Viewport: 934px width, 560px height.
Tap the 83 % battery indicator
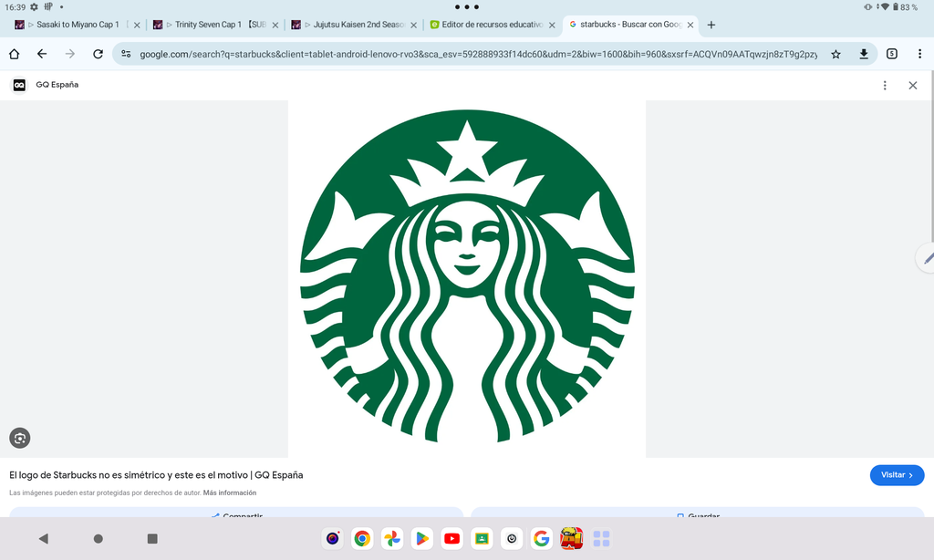[904, 7]
